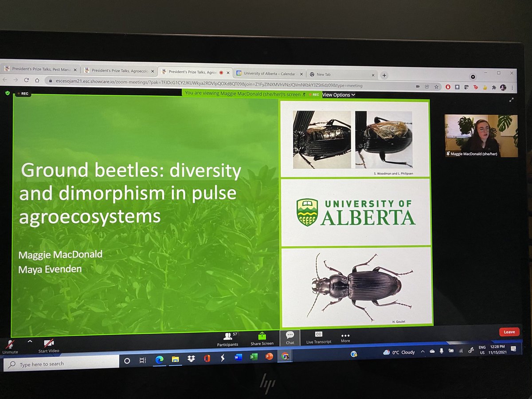This screenshot has width=532, height=399.
Task: Click the camera permission icon in address bar
Action: pyautogui.click(x=418, y=86)
